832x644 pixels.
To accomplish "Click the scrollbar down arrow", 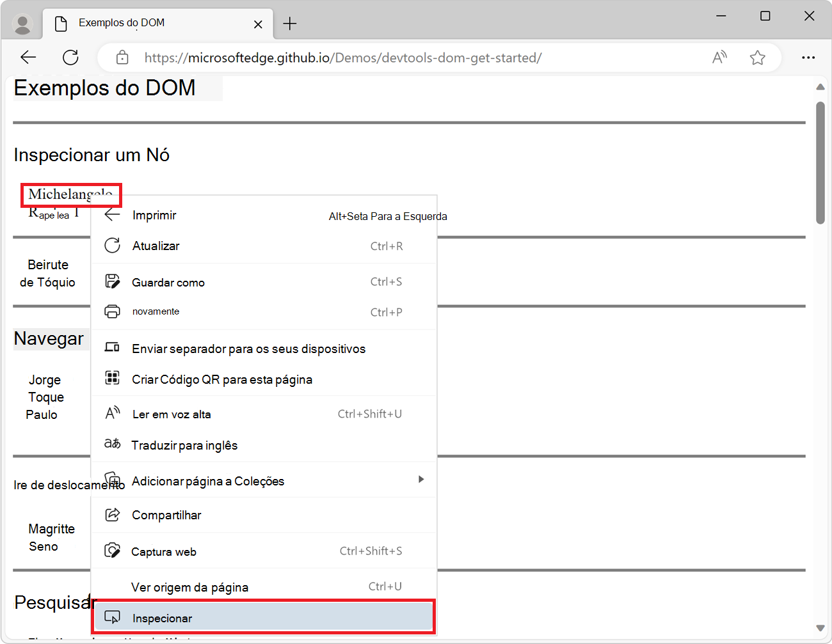I will coord(820,628).
